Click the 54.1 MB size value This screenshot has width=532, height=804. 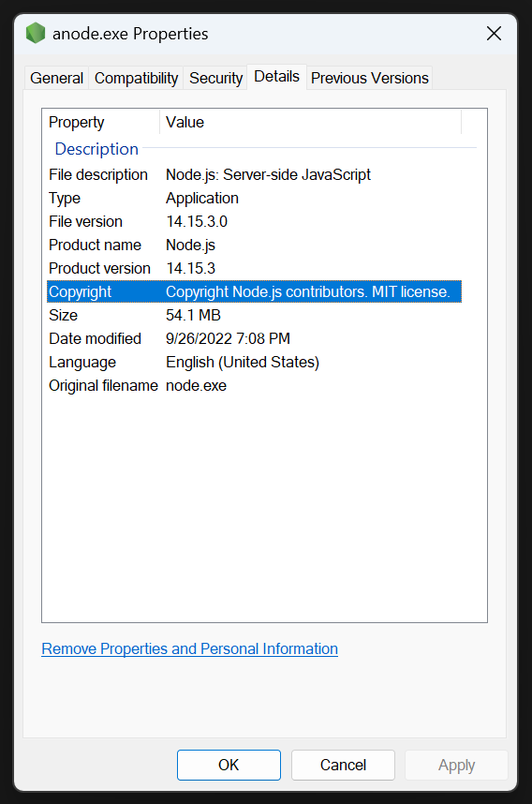click(193, 316)
